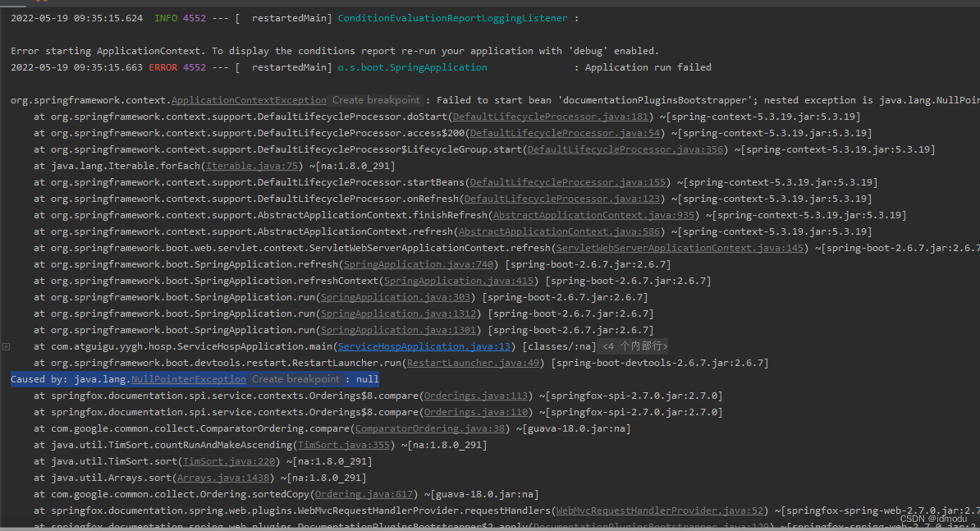Open DefaultLifecycleProcessor.java:356 link
The image size is (980, 531).
tap(625, 149)
